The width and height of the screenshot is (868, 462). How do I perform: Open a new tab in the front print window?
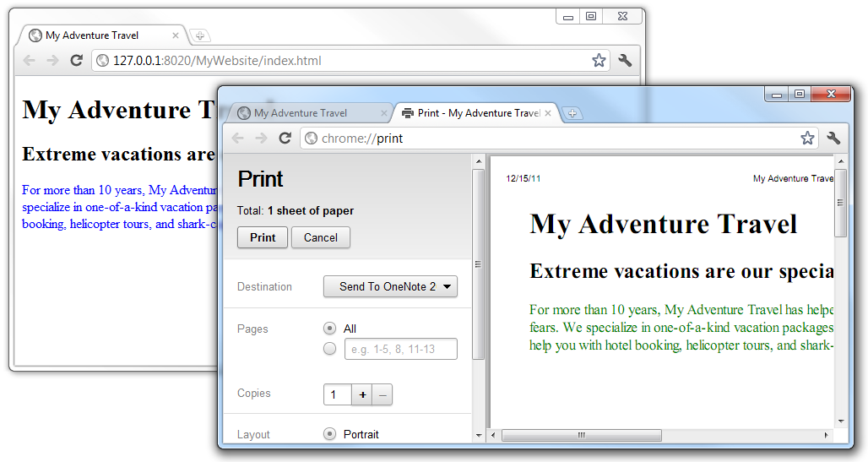coord(572,113)
